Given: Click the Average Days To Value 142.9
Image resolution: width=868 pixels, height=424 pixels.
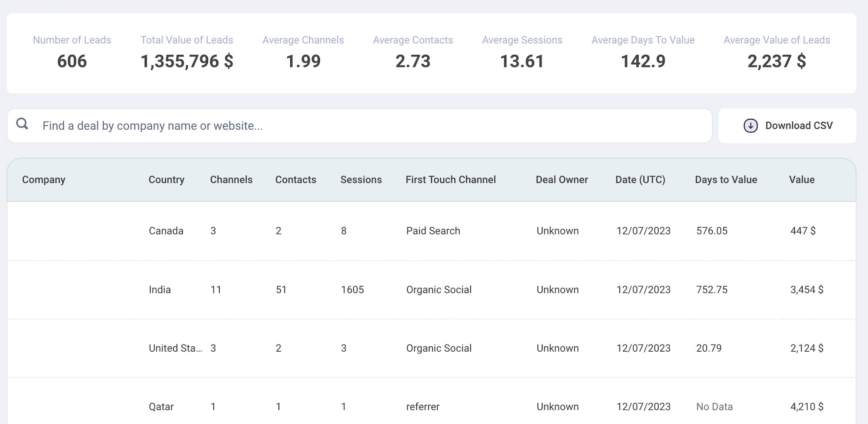Looking at the screenshot, I should tap(643, 61).
